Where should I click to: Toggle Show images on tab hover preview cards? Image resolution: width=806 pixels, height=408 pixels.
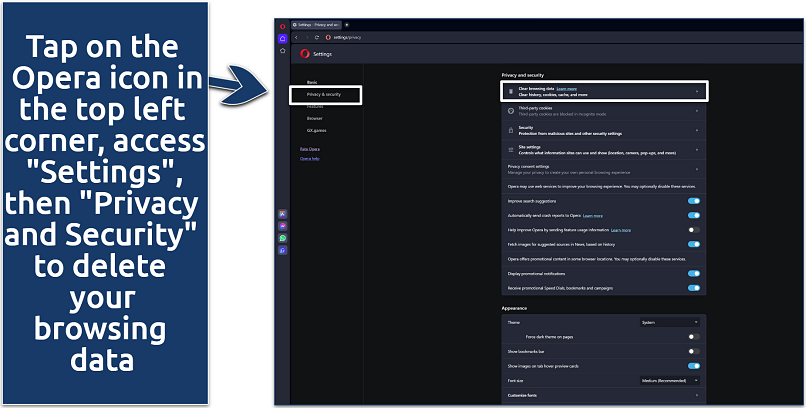[694, 366]
